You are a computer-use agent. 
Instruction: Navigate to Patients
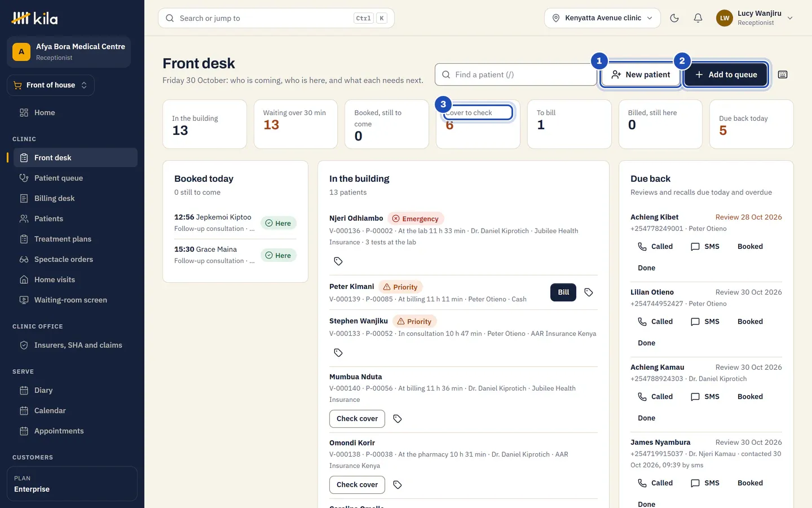point(76,219)
